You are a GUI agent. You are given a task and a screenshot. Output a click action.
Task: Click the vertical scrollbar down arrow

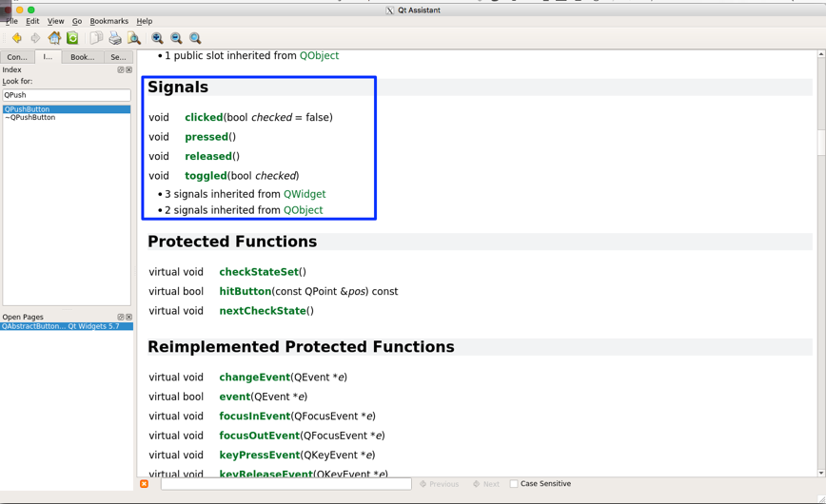(821, 473)
